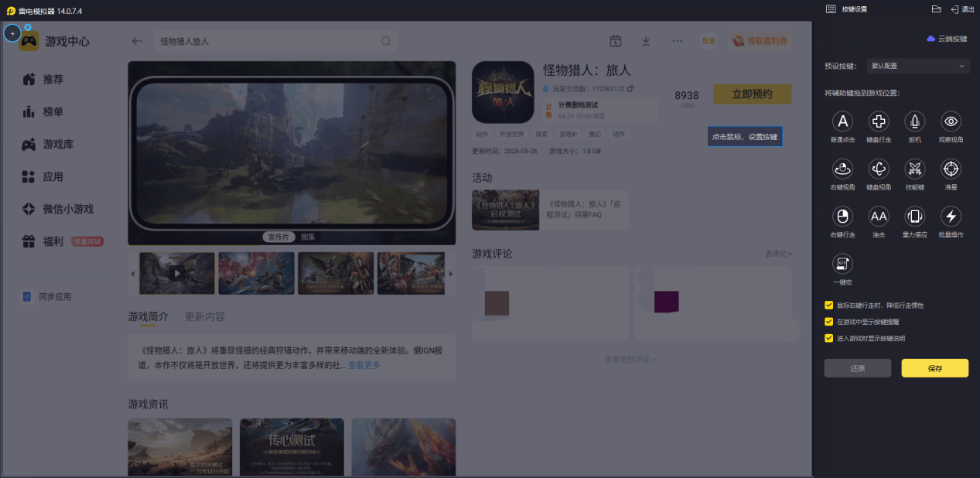Click the 计费删档测试 announcement banner

(599, 110)
